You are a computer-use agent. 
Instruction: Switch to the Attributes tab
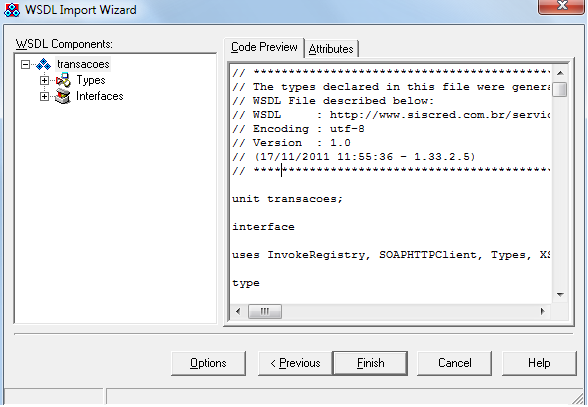(331, 49)
